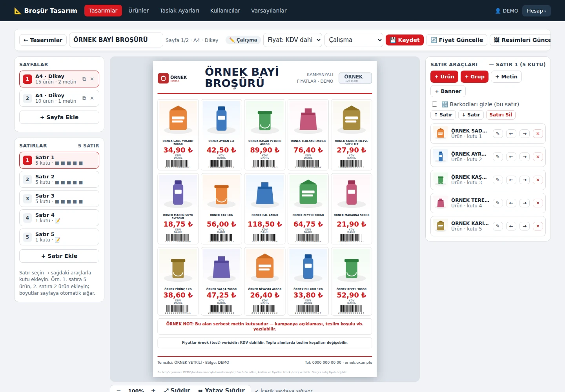The width and height of the screenshot is (565, 392).
Task: Click the Fiyat Güncelle button
Action: 457,40
